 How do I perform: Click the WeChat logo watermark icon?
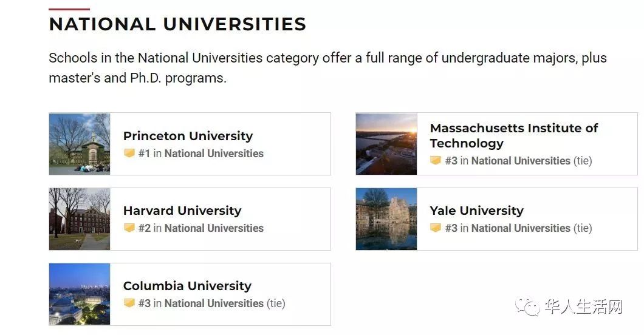pos(528,306)
